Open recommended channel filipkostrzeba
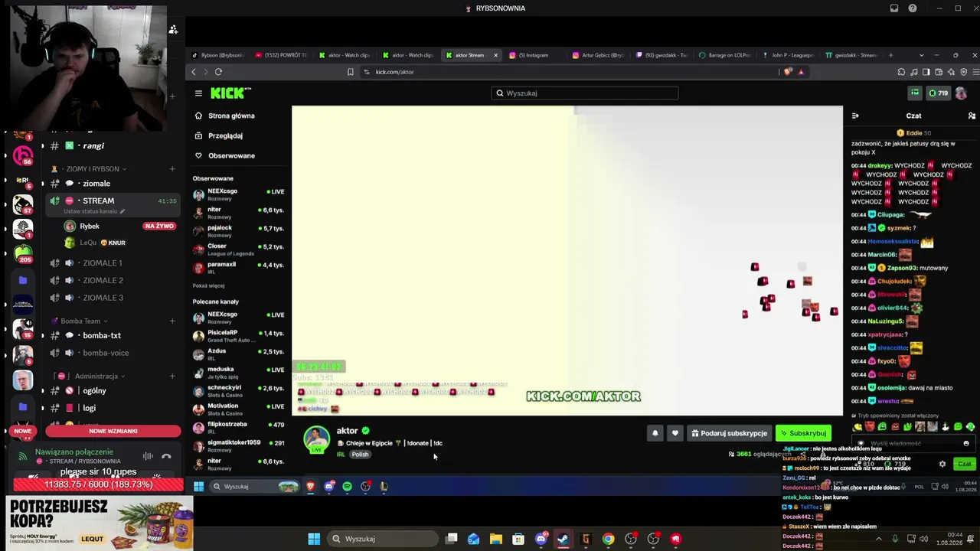Image resolution: width=980 pixels, height=551 pixels. [238, 427]
